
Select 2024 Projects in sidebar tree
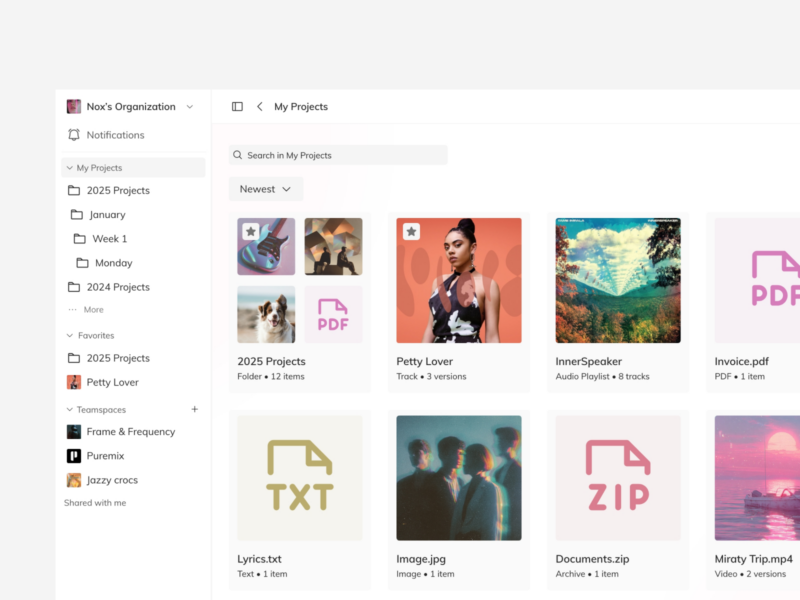pos(117,287)
